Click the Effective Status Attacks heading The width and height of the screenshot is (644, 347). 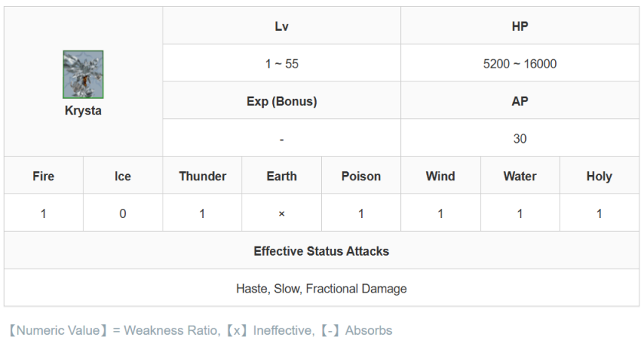coord(321,251)
